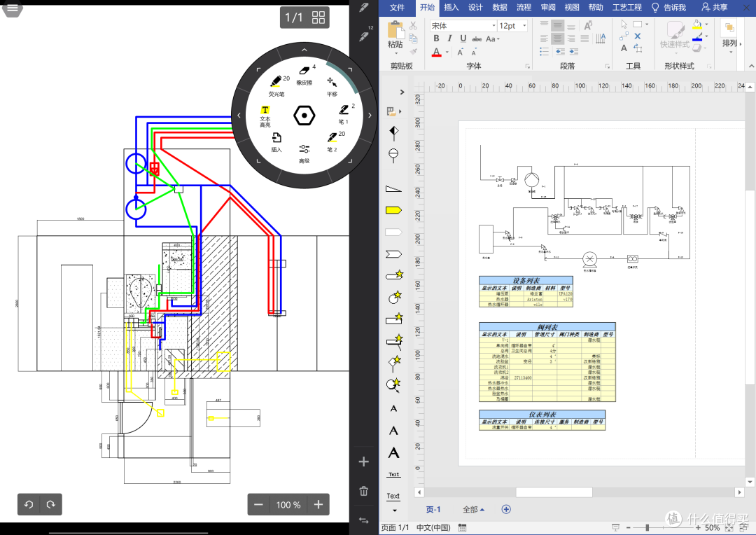756x535 pixels.
Task: Expand the 全部 pages list
Action: click(473, 509)
